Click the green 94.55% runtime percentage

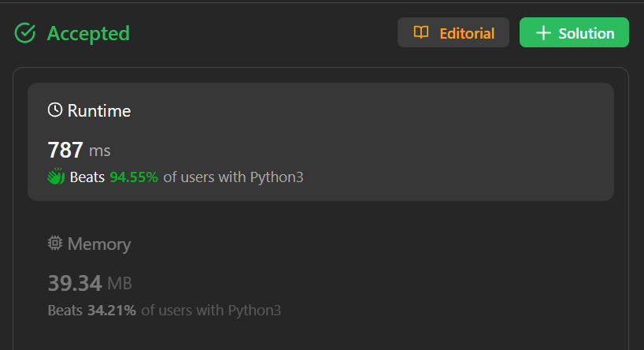(x=134, y=177)
